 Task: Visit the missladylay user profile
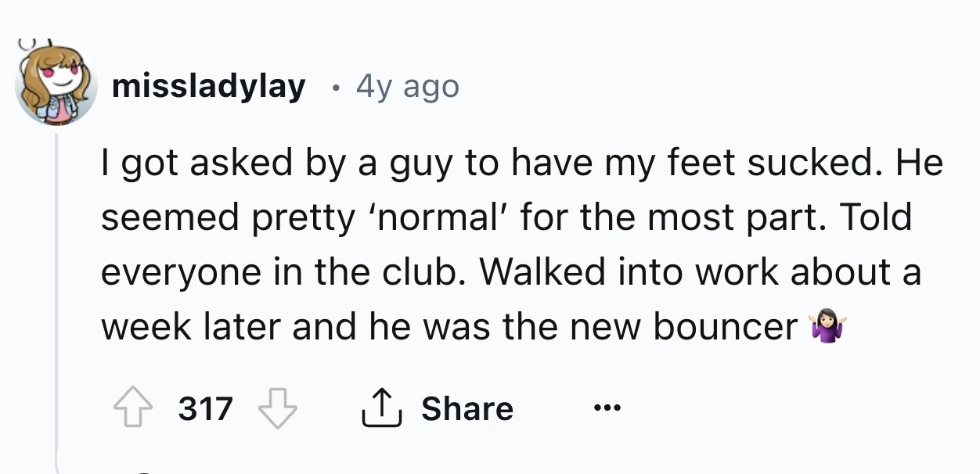pyautogui.click(x=208, y=87)
